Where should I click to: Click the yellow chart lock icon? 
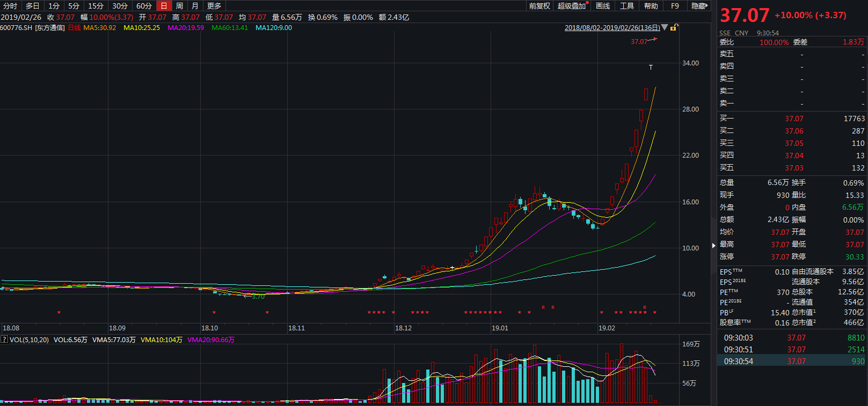point(674,27)
